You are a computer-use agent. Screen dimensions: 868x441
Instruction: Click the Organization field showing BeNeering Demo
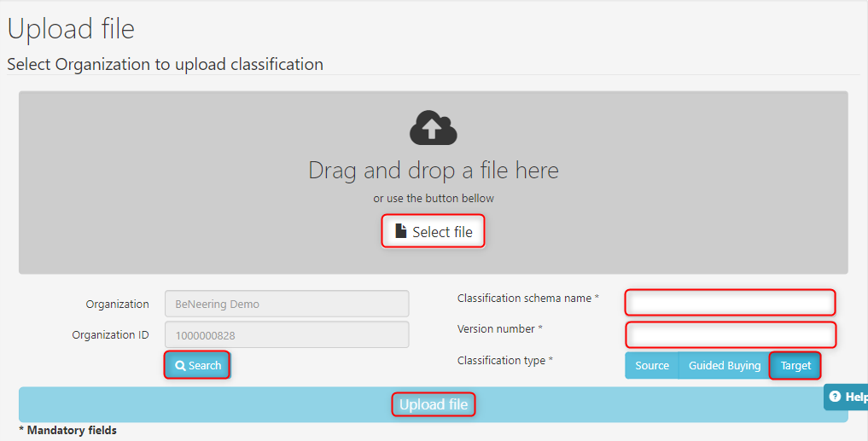(x=287, y=304)
